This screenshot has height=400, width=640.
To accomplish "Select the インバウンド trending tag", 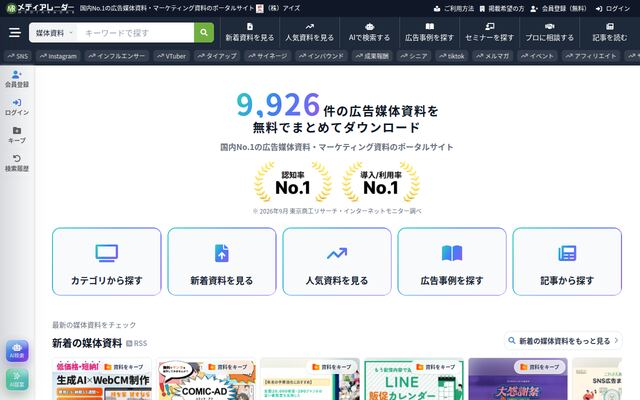I will click(321, 56).
